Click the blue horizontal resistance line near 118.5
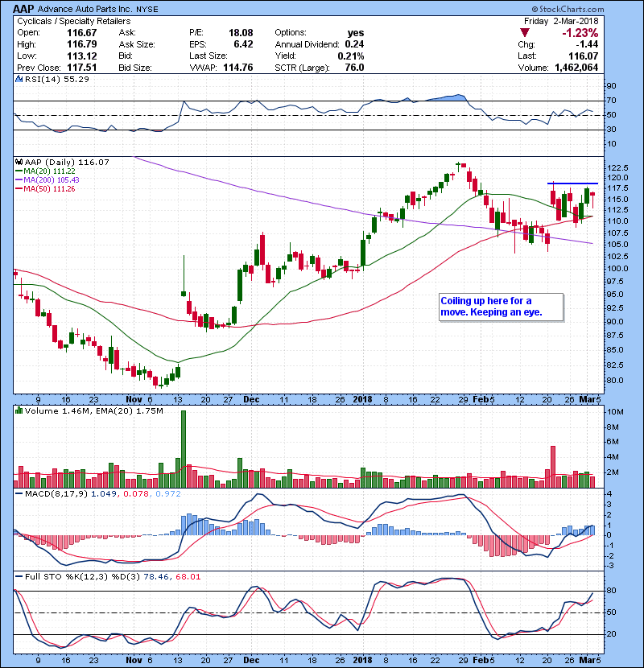 click(573, 183)
